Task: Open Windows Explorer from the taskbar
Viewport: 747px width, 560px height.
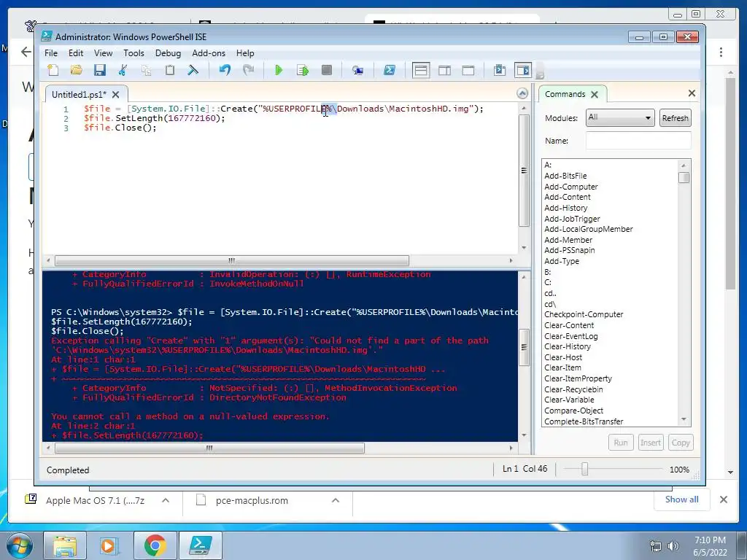Action: point(65,545)
